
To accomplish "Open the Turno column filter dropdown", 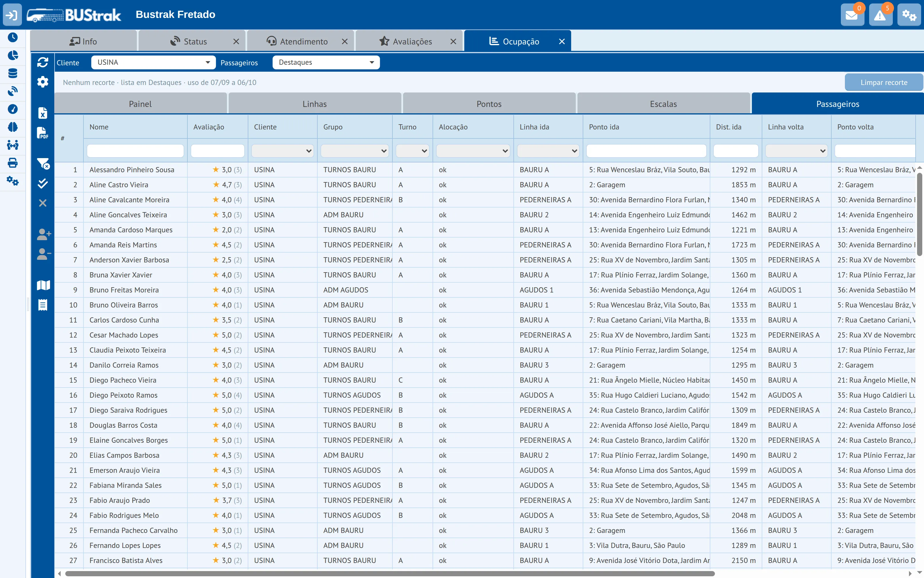I will pos(412,151).
